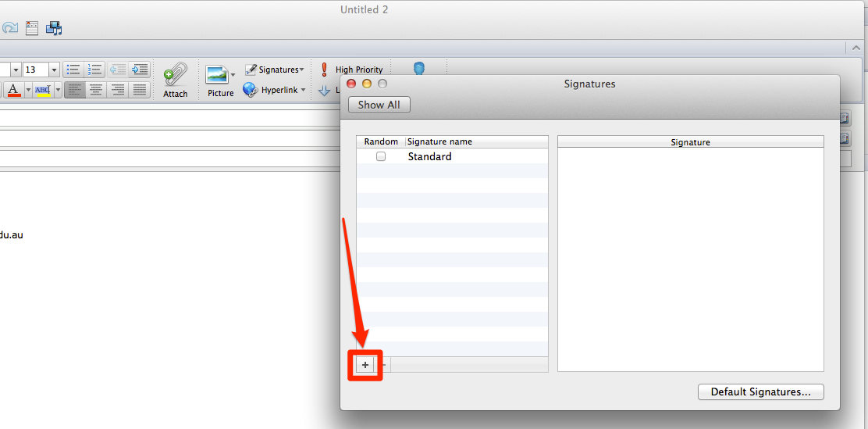Select the Standard signature row
This screenshot has width=868, height=429.
452,156
